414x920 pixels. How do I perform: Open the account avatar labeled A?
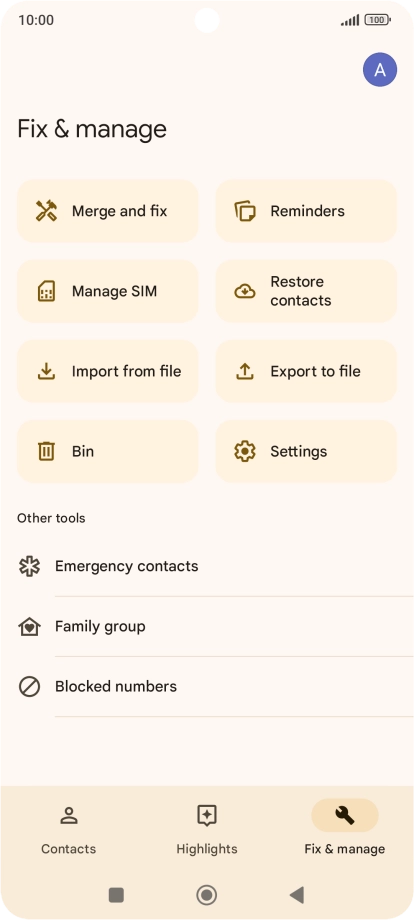click(x=380, y=70)
